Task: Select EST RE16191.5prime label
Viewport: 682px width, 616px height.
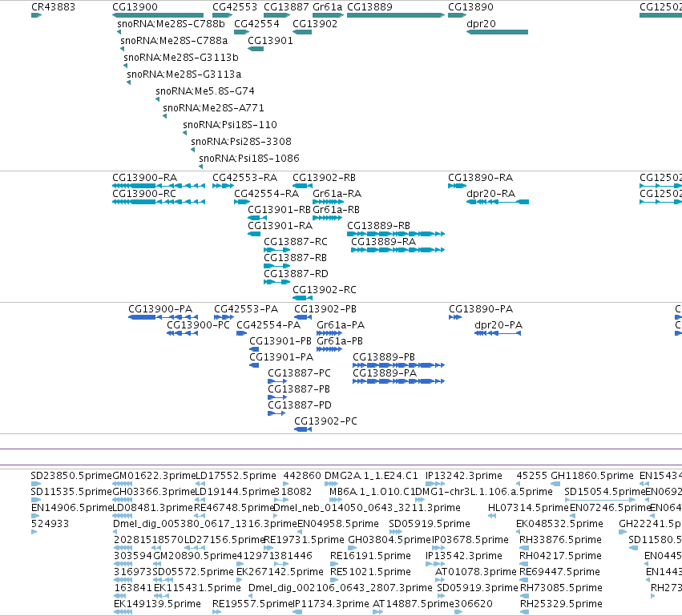Action: pyautogui.click(x=370, y=556)
